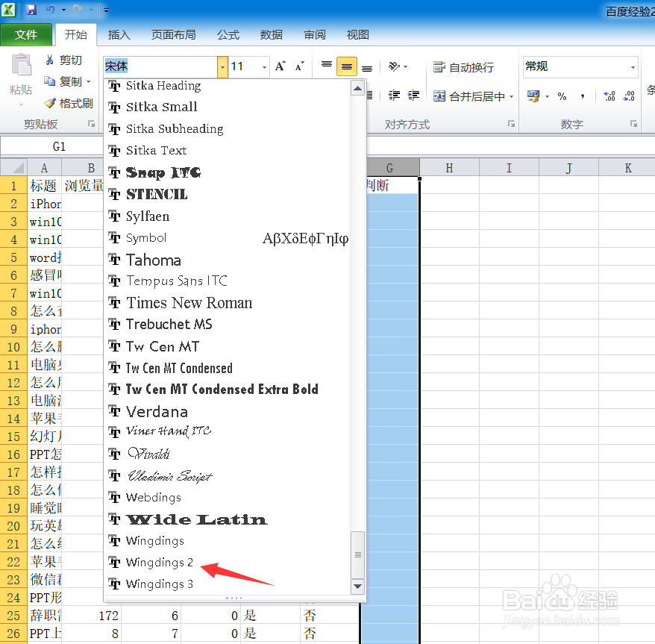Click the comma style icon

[583, 96]
